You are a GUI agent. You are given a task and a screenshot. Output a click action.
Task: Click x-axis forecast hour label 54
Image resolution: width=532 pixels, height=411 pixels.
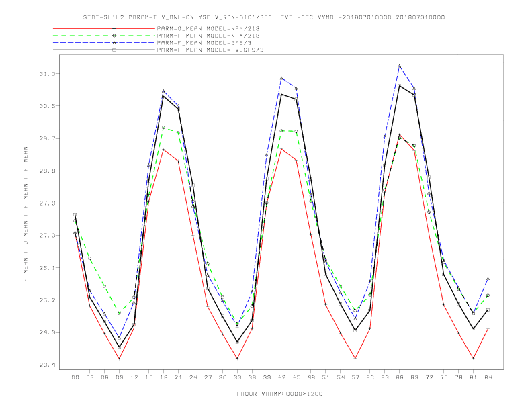coord(341,377)
